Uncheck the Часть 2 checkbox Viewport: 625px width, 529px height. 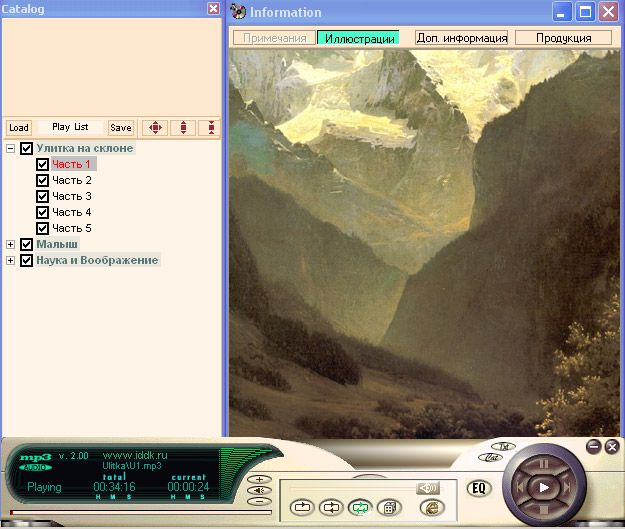click(x=42, y=180)
